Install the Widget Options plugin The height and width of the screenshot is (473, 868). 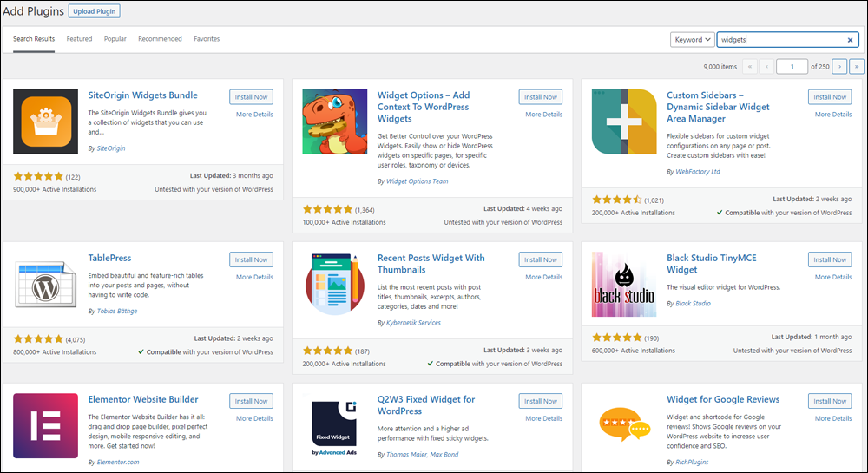(540, 97)
